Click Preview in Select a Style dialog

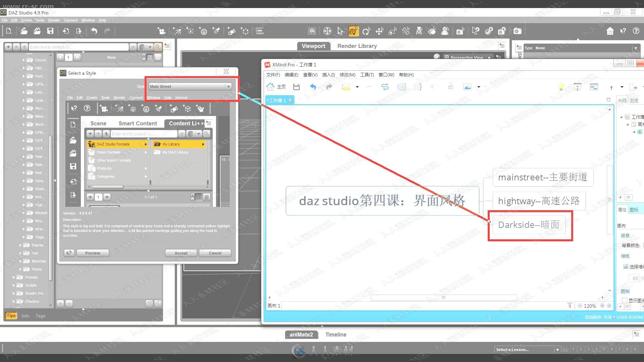93,253
